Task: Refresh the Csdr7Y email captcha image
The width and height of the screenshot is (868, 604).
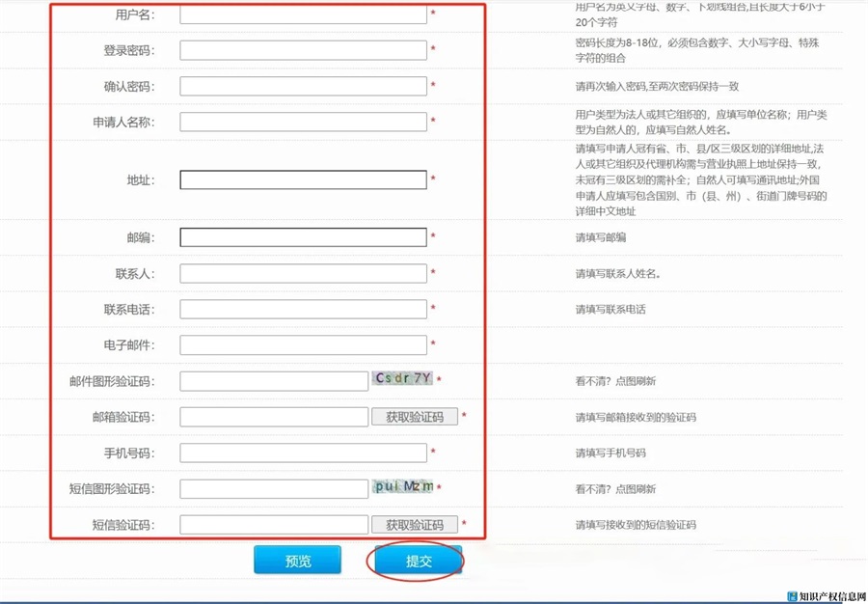Action: [403, 379]
